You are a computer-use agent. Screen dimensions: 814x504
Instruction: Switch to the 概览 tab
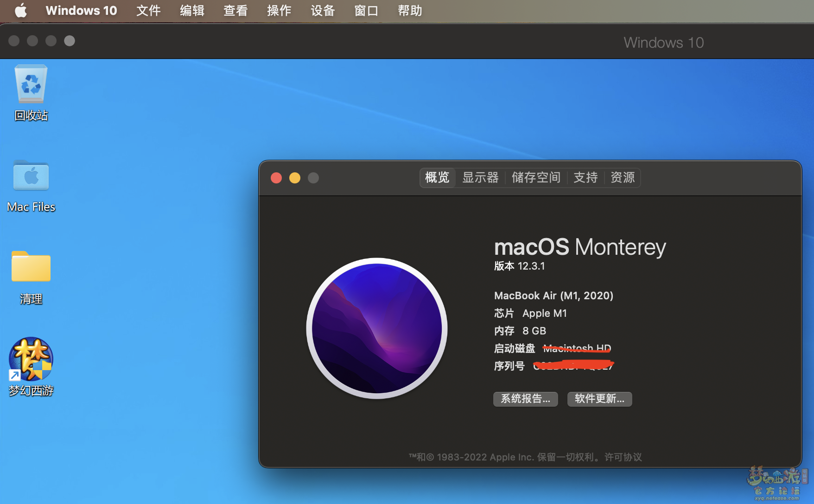(437, 177)
